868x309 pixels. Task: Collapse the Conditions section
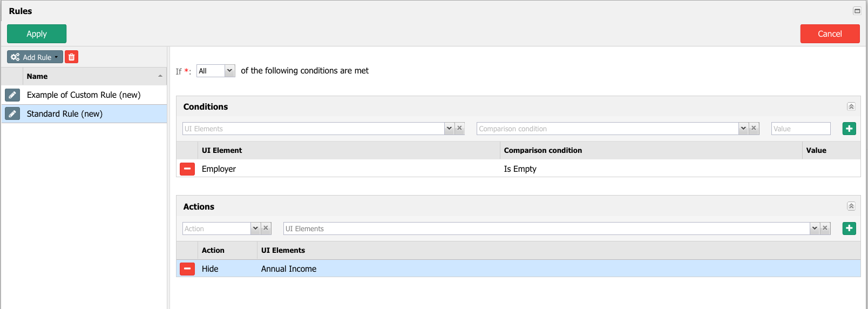point(851,106)
